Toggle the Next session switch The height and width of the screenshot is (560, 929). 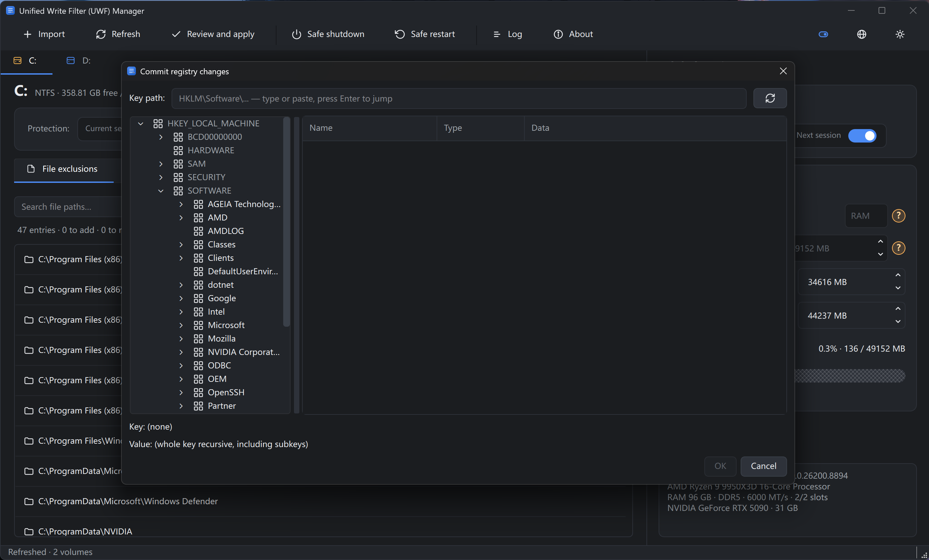coord(862,136)
